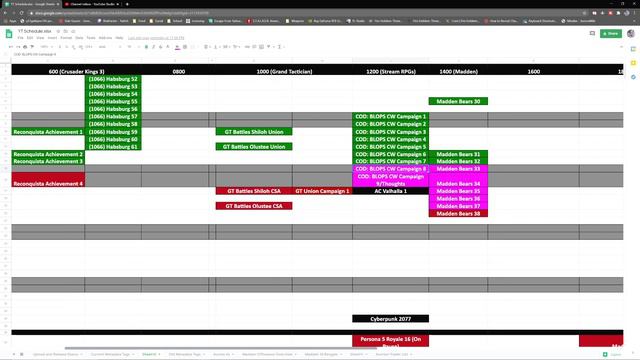Click the formula bar input
640x360 pixels.
(x=318, y=54)
